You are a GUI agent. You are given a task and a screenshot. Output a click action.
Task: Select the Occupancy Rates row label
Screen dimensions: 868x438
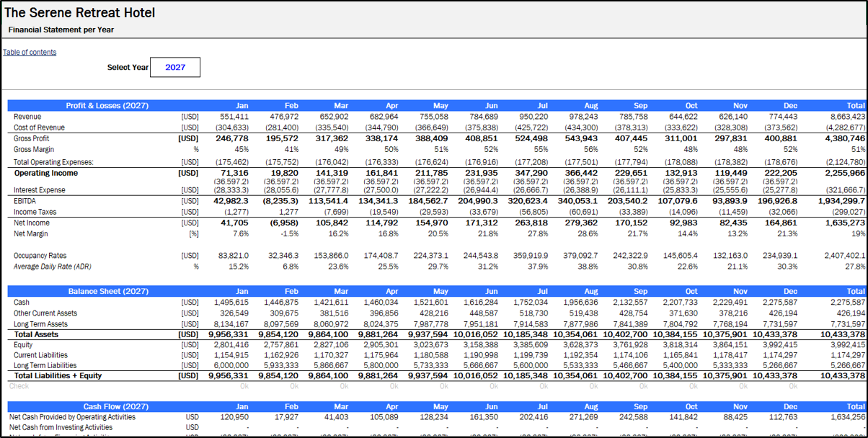coord(40,256)
